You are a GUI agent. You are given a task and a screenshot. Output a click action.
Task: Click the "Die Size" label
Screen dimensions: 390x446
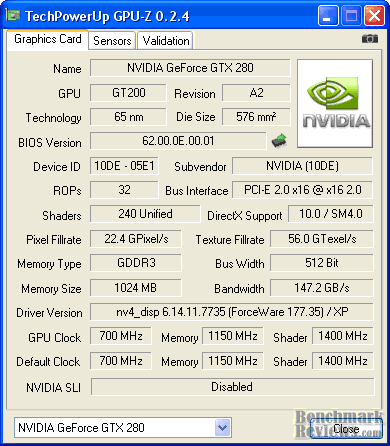[x=196, y=117]
